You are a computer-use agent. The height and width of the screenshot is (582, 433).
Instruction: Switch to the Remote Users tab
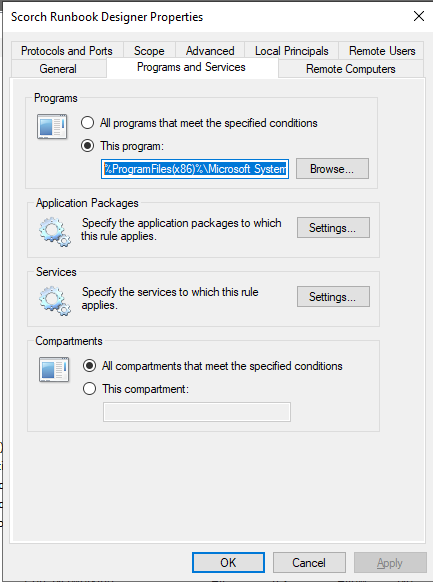tap(382, 50)
